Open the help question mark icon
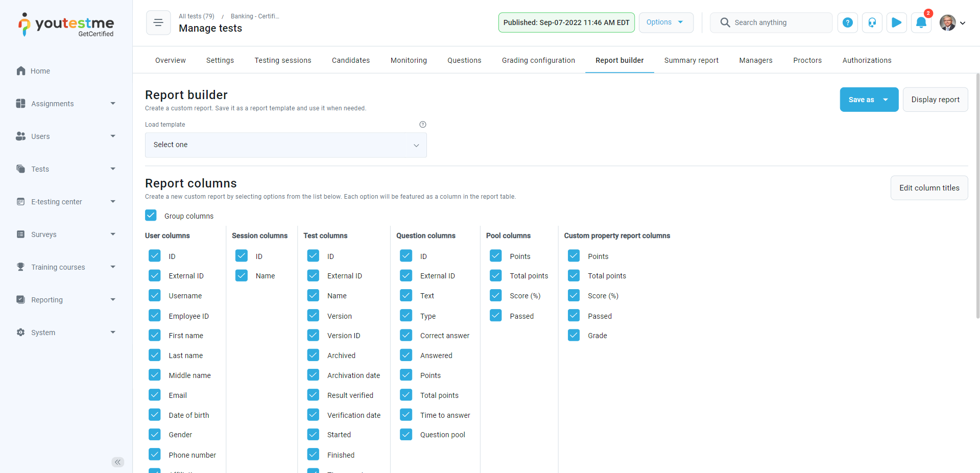The height and width of the screenshot is (473, 980). click(x=847, y=22)
